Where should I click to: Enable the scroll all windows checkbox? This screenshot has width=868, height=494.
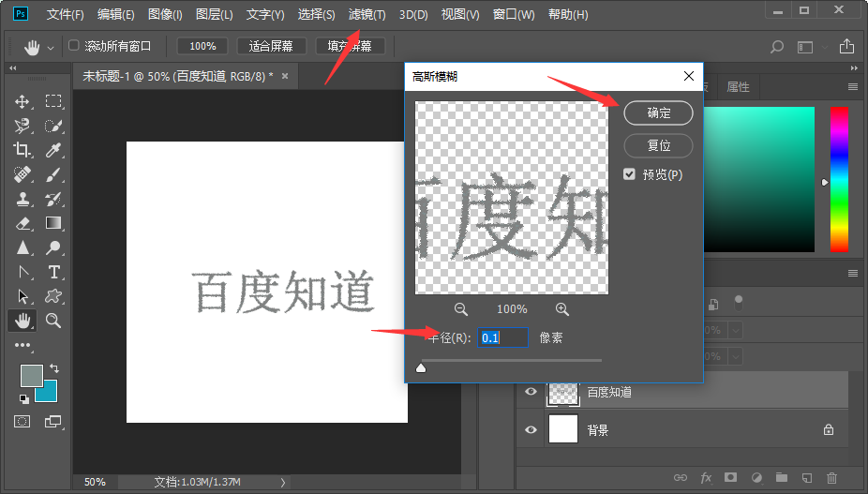[x=74, y=45]
